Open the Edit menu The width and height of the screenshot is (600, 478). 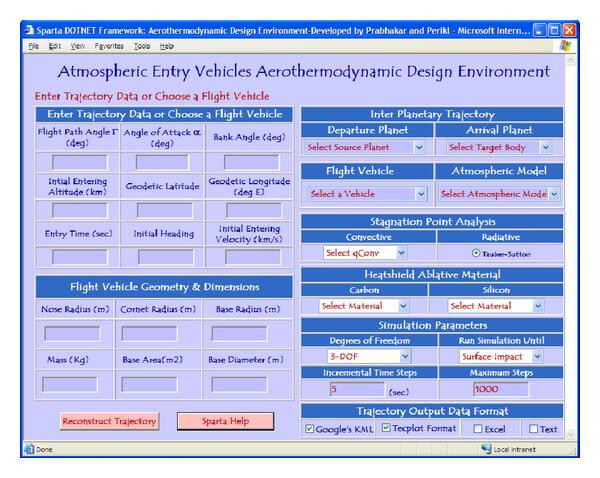pyautogui.click(x=55, y=46)
